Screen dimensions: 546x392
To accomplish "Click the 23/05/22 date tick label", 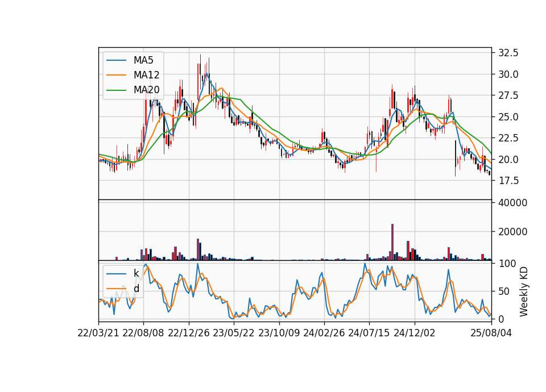I will click(x=234, y=333).
